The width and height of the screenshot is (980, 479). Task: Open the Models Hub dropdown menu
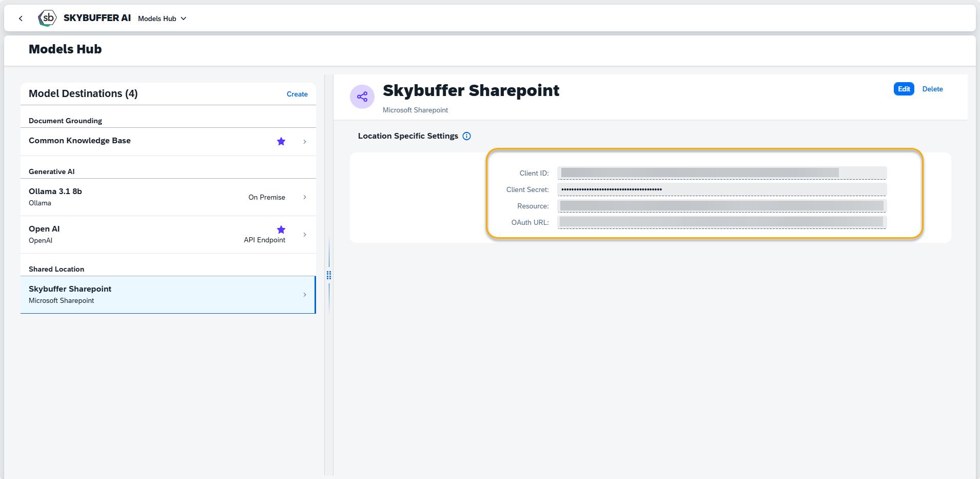point(162,18)
